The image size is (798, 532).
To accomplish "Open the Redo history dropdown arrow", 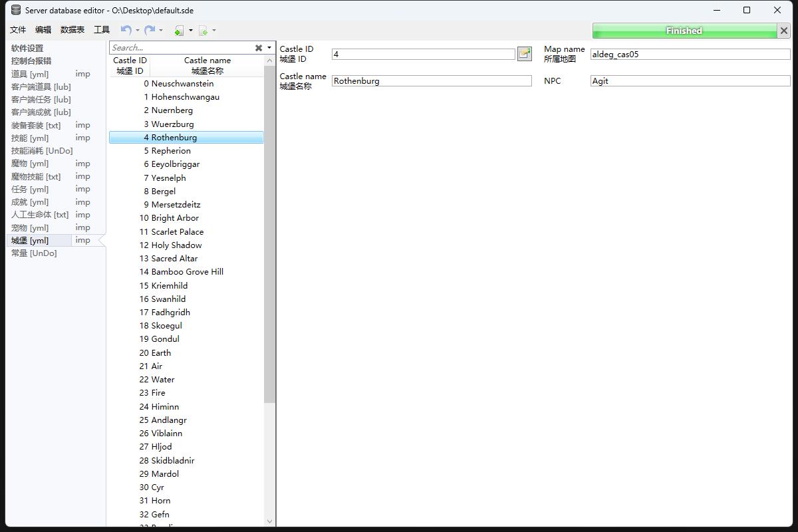I will 161,31.
